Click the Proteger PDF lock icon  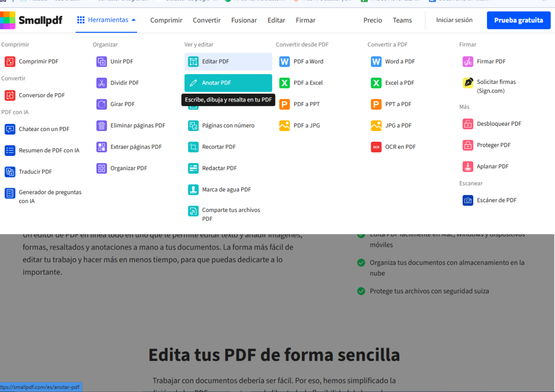(468, 145)
